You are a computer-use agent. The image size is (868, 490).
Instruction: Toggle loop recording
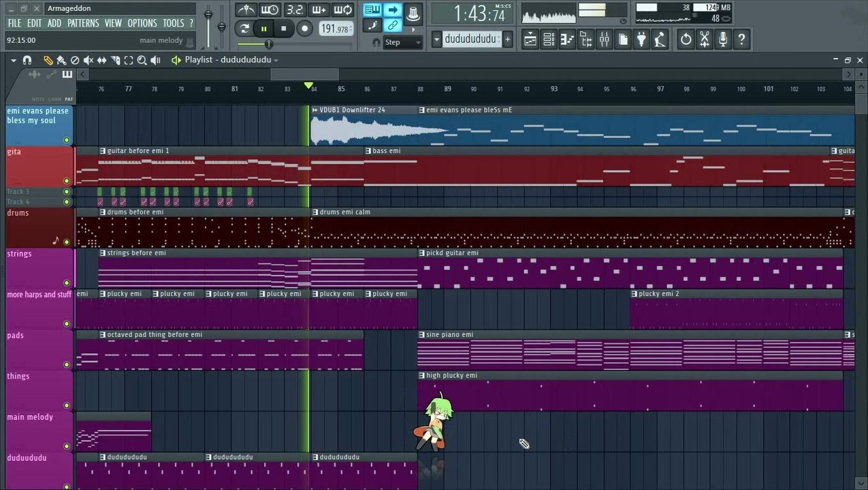point(342,10)
